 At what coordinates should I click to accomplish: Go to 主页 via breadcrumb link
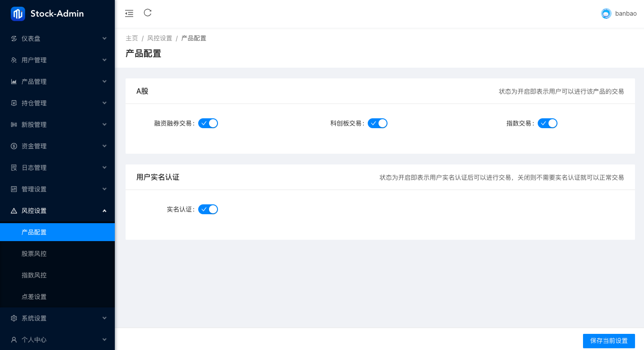tap(132, 39)
